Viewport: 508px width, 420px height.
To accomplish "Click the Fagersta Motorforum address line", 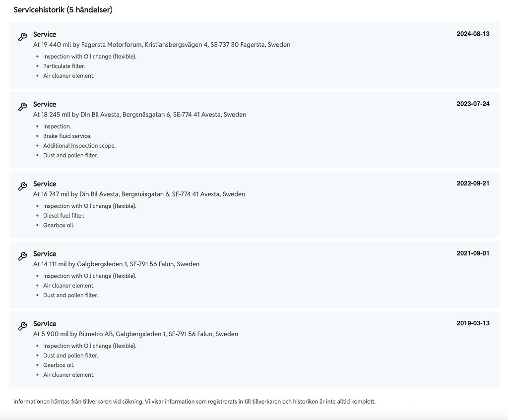I will click(162, 45).
